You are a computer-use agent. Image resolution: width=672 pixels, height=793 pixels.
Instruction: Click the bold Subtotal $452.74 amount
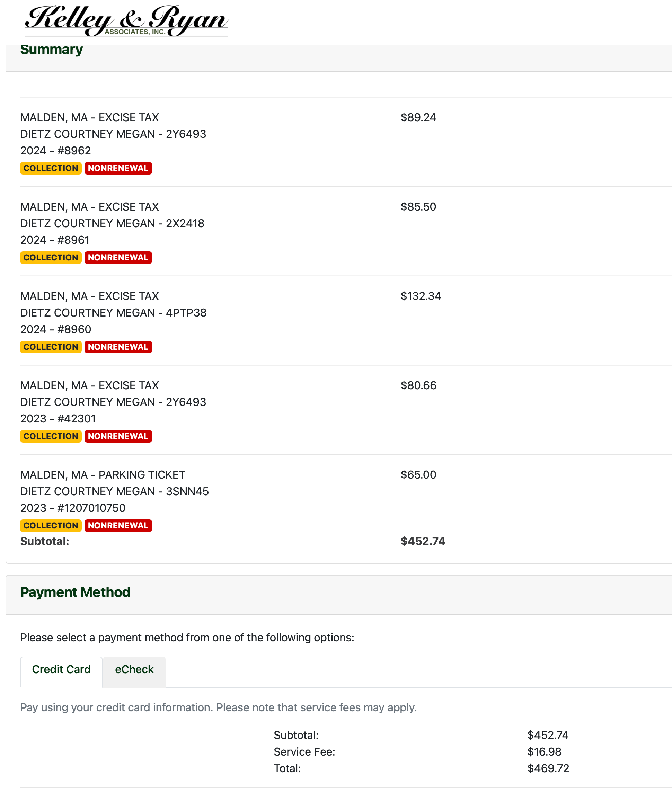pyautogui.click(x=423, y=541)
